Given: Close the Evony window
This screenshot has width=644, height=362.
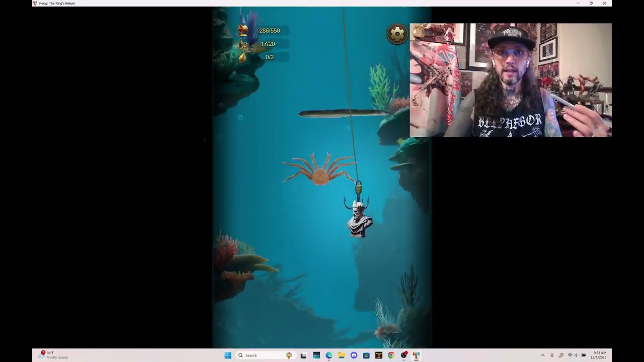Looking at the screenshot, I should (604, 3).
